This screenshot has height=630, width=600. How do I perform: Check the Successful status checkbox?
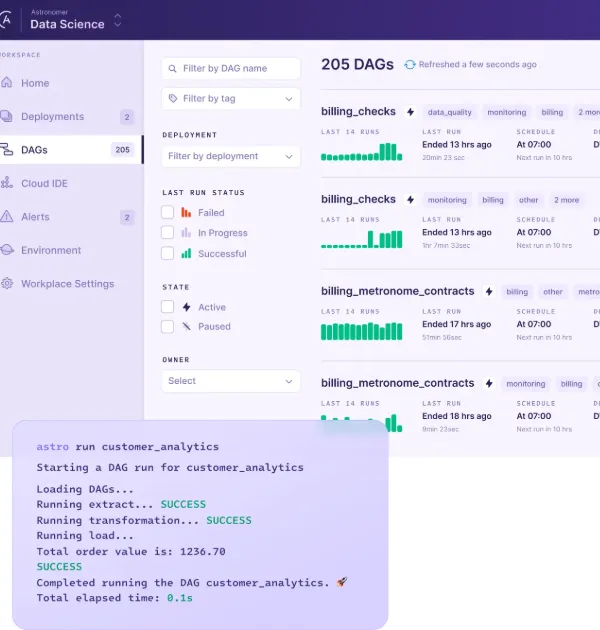168,253
